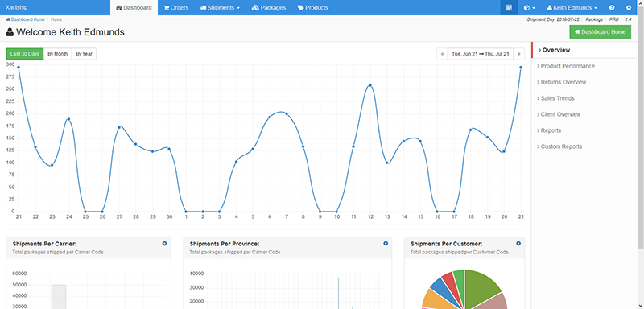Click the Xactship brand link
Image resolution: width=644 pixels, height=309 pixels.
(17, 7)
